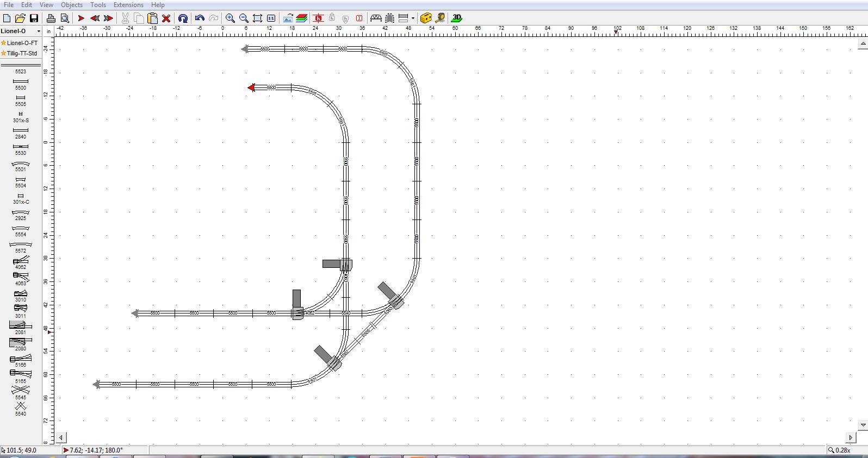The image size is (868, 458).
Task: Undo the last action
Action: [200, 18]
